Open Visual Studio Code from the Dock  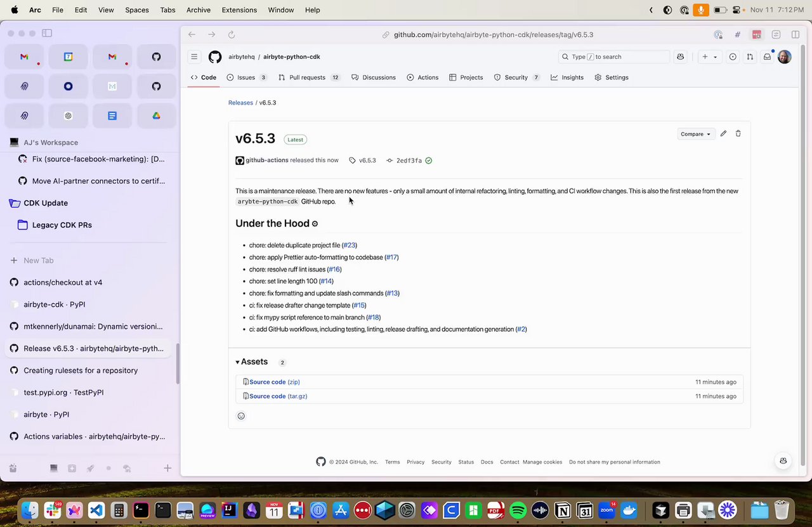click(x=96, y=510)
